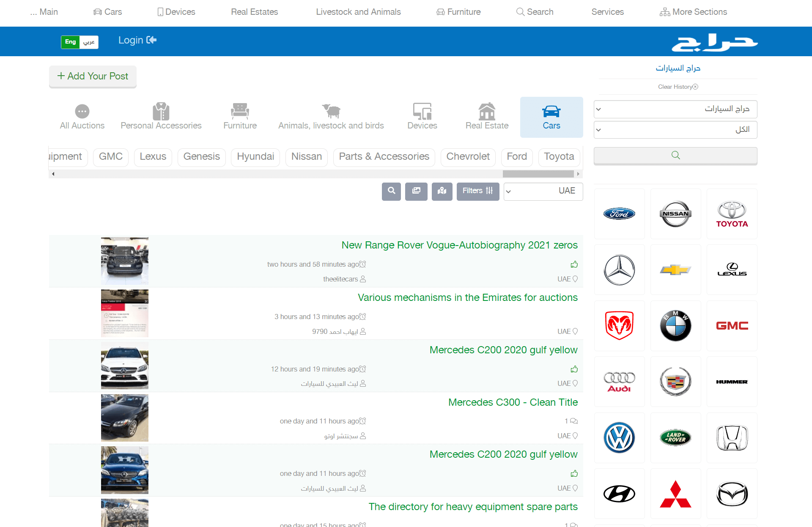This screenshot has height=527, width=812.
Task: Click the Add Your Post button
Action: pos(93,76)
